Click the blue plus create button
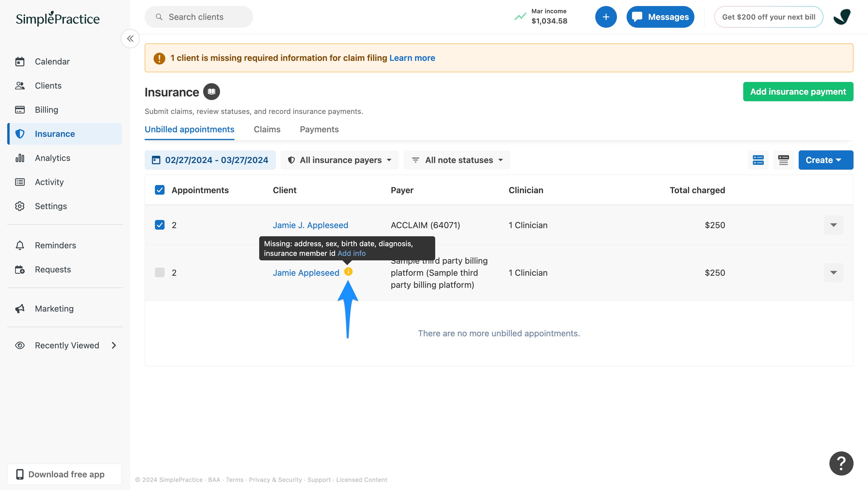 (x=605, y=17)
